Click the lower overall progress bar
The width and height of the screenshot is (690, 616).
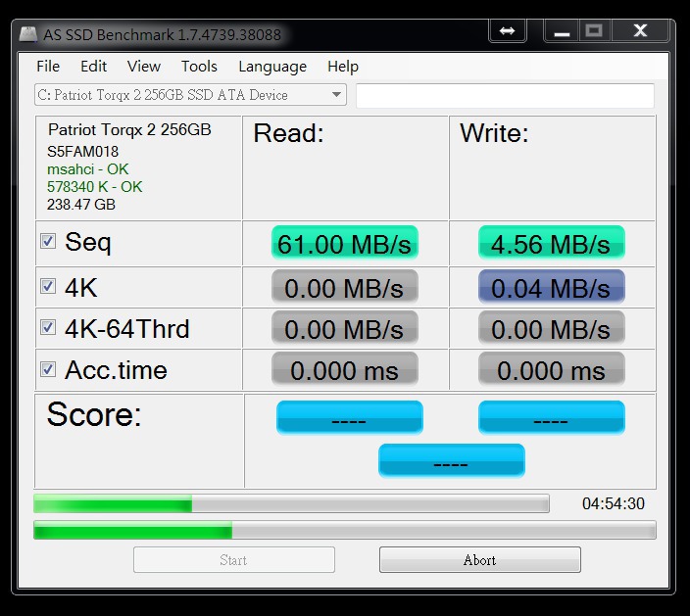(x=345, y=530)
